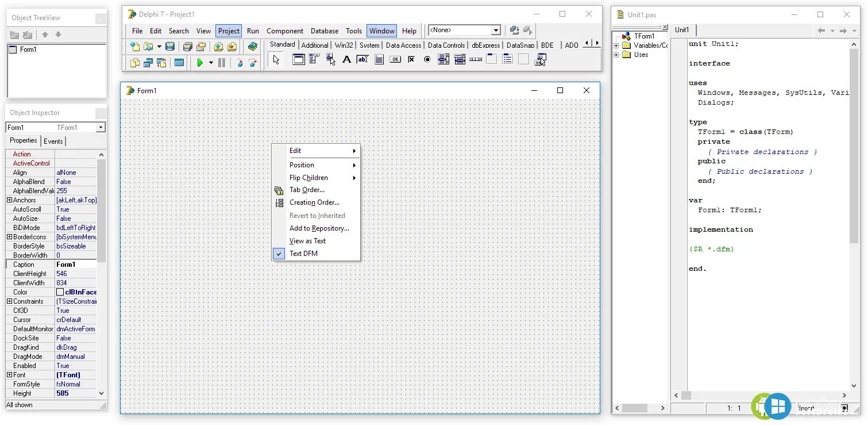Click the Caption property value field

76,265
